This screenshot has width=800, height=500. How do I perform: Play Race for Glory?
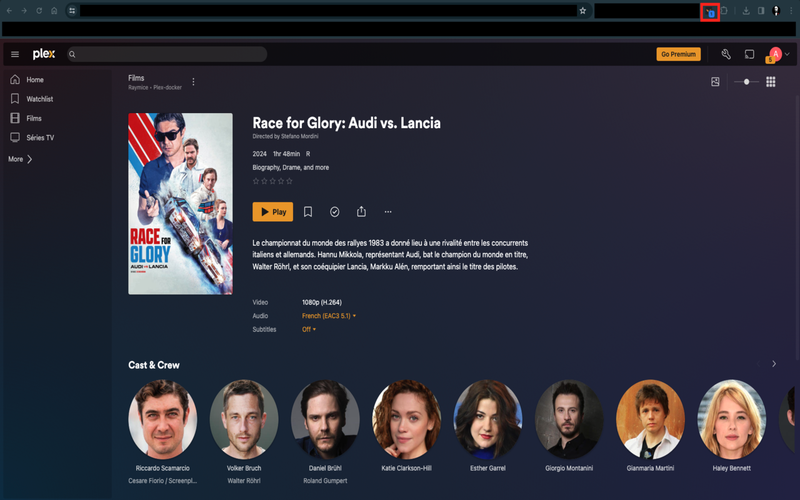(x=273, y=212)
